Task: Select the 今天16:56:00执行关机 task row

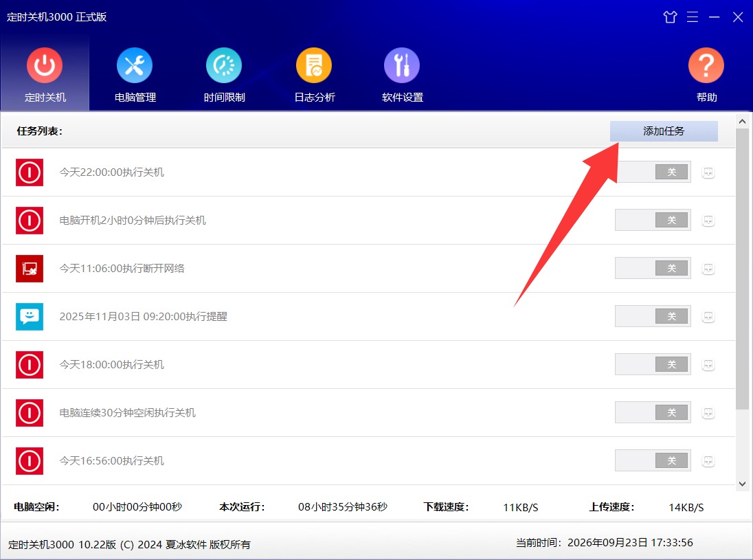Action: [x=368, y=460]
